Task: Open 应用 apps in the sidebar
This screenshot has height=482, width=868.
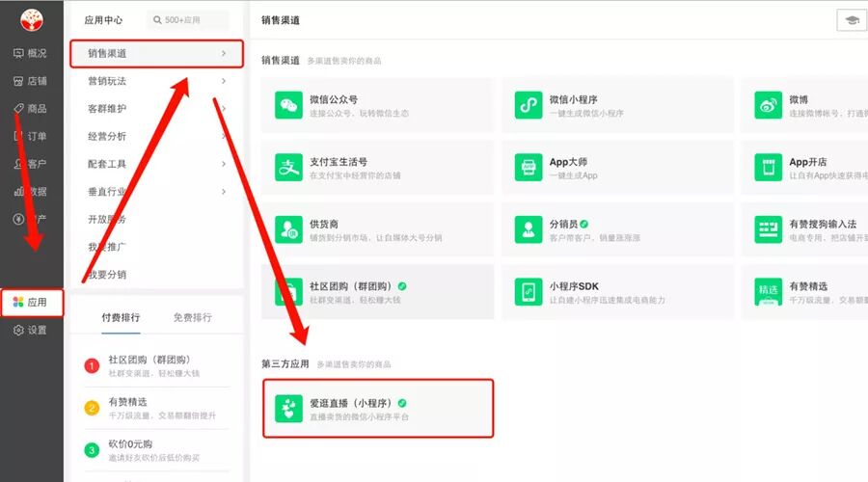Action: [x=32, y=302]
